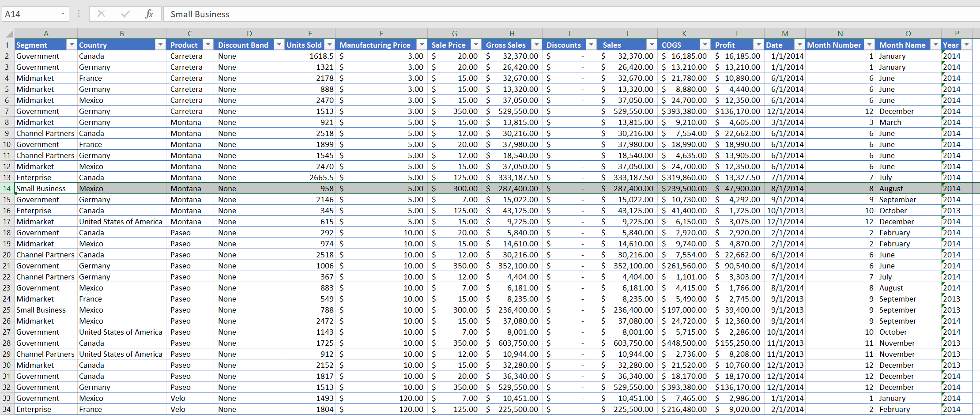980x415 pixels.
Task: Click units sold value 2665.5
Action: [x=321, y=177]
